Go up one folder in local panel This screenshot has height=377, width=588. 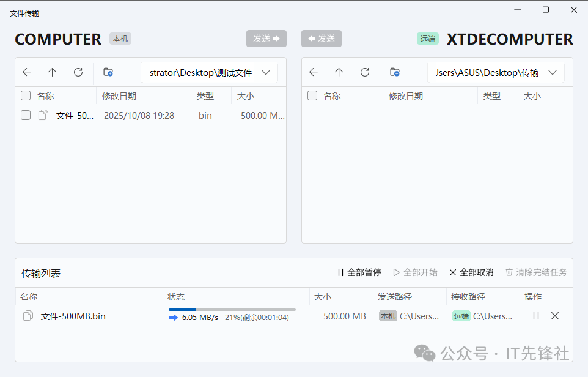[x=53, y=72]
